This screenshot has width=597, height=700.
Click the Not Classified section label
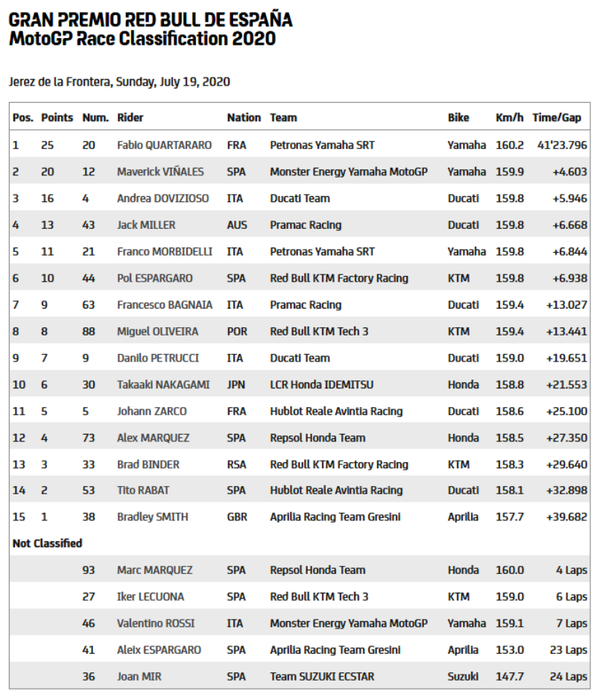(47, 543)
